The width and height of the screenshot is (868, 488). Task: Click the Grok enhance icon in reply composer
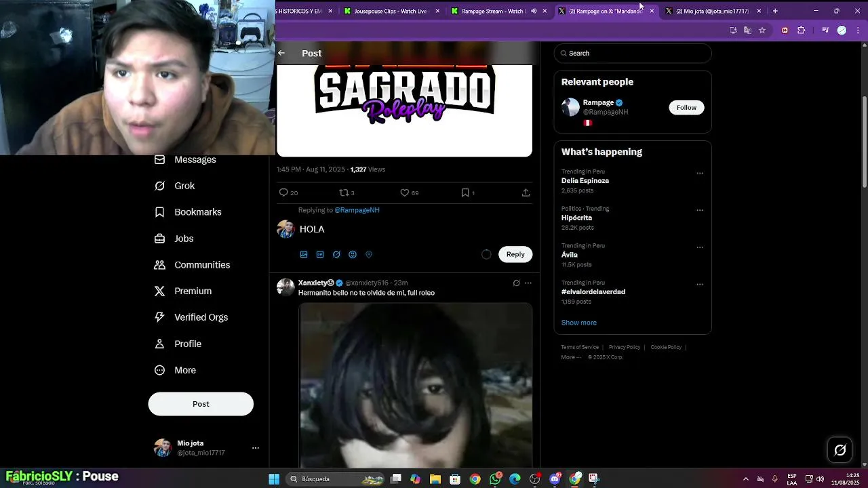[336, 254]
